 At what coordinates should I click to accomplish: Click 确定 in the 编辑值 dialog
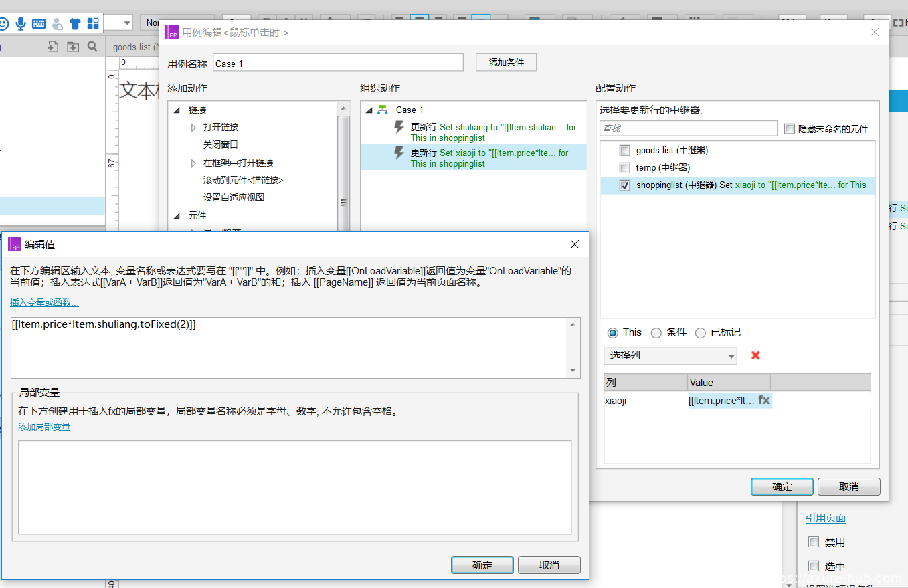[482, 565]
